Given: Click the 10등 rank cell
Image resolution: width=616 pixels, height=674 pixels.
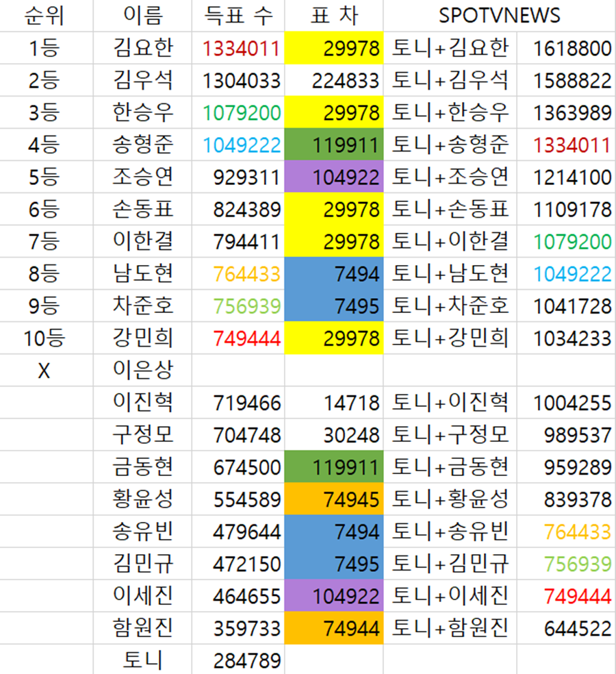Looking at the screenshot, I should [x=44, y=338].
